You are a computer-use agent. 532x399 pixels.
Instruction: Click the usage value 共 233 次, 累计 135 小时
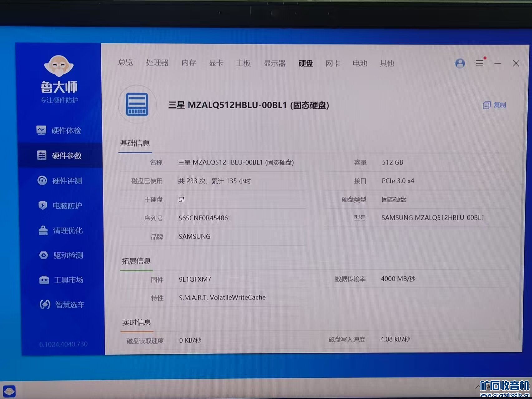(215, 181)
